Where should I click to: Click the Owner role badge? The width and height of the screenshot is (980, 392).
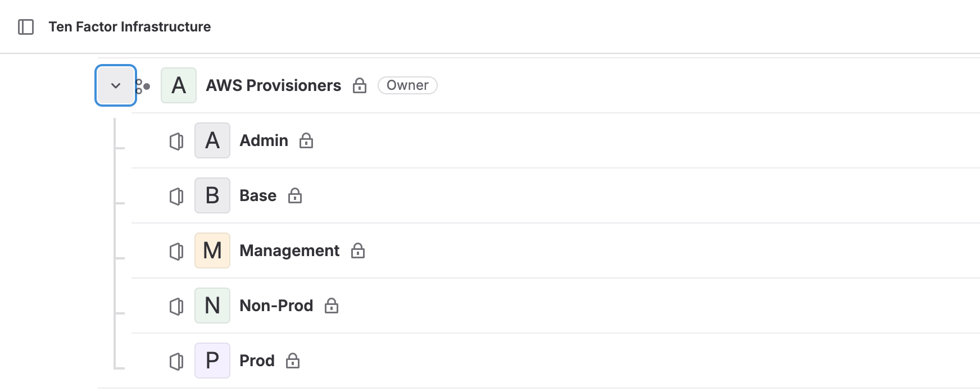(407, 85)
